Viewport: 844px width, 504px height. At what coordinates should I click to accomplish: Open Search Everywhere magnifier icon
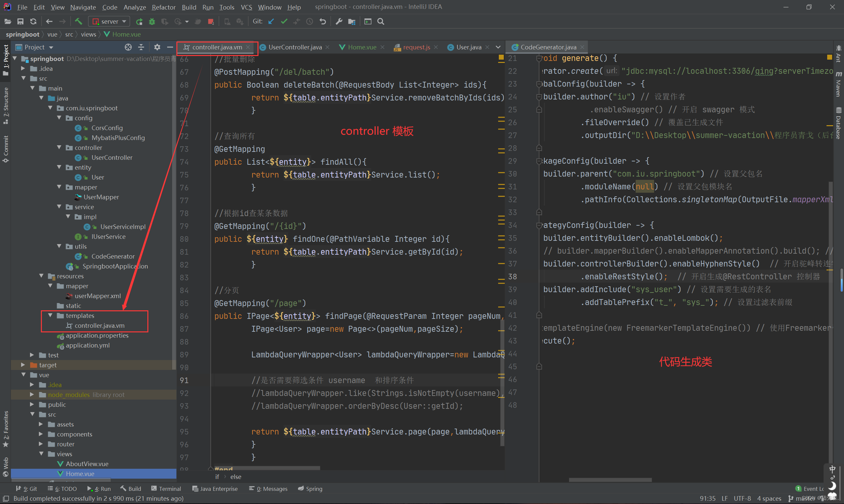point(381,21)
